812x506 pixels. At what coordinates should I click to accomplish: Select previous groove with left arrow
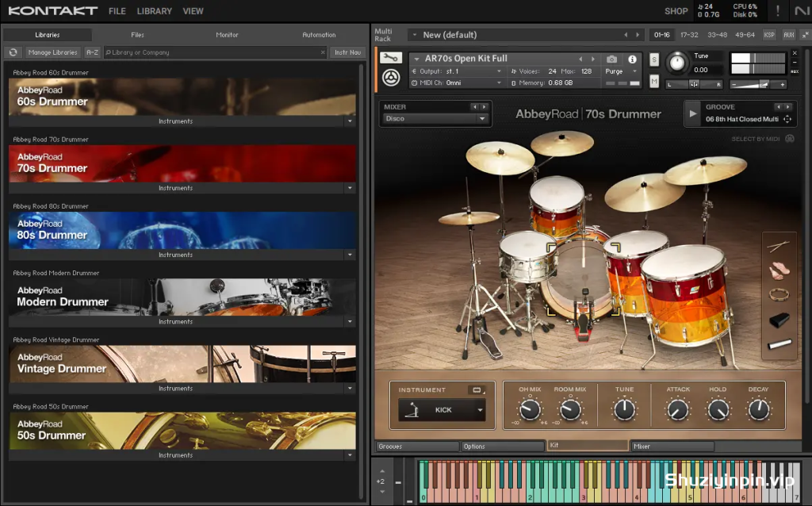tap(778, 107)
